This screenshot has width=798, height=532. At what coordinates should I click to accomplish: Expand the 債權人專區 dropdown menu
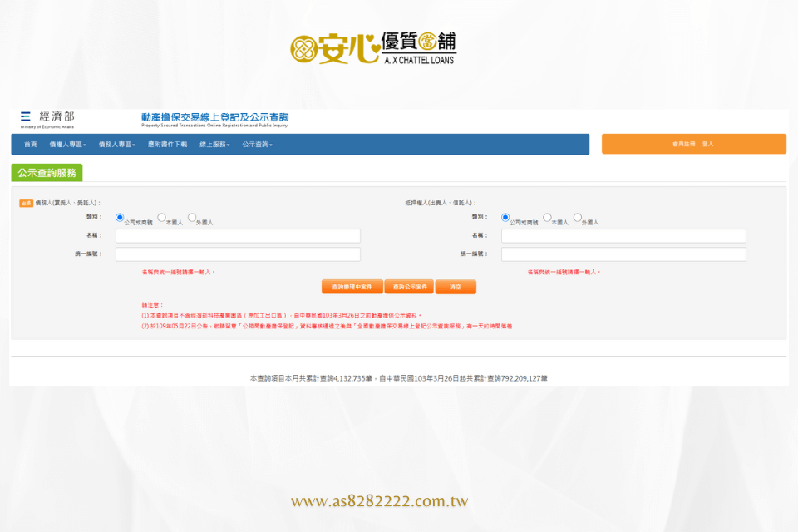(67, 145)
